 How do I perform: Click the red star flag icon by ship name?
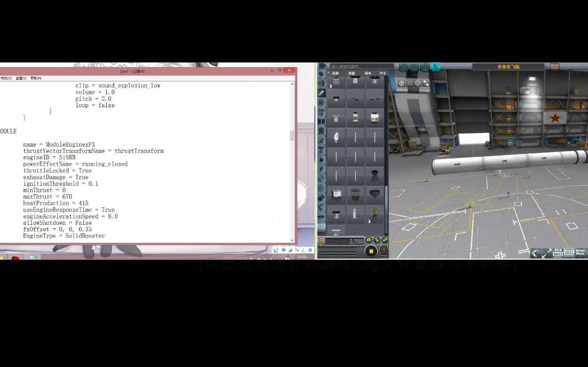click(x=554, y=66)
